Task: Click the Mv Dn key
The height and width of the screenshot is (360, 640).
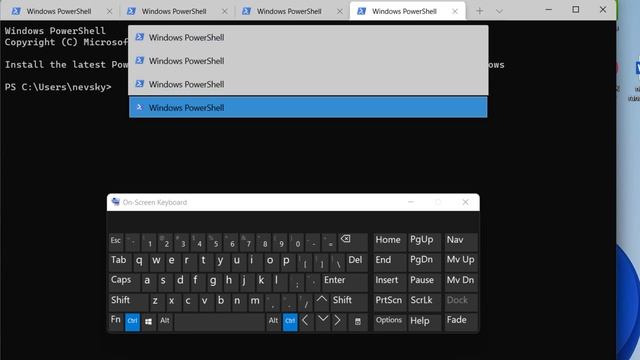Action: tap(461, 281)
